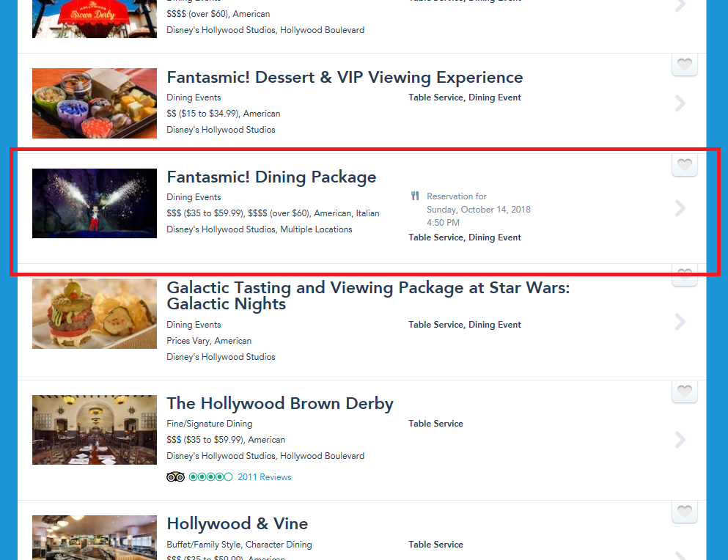Open The Hollywood Brown Derby chevron arrow

680,439
